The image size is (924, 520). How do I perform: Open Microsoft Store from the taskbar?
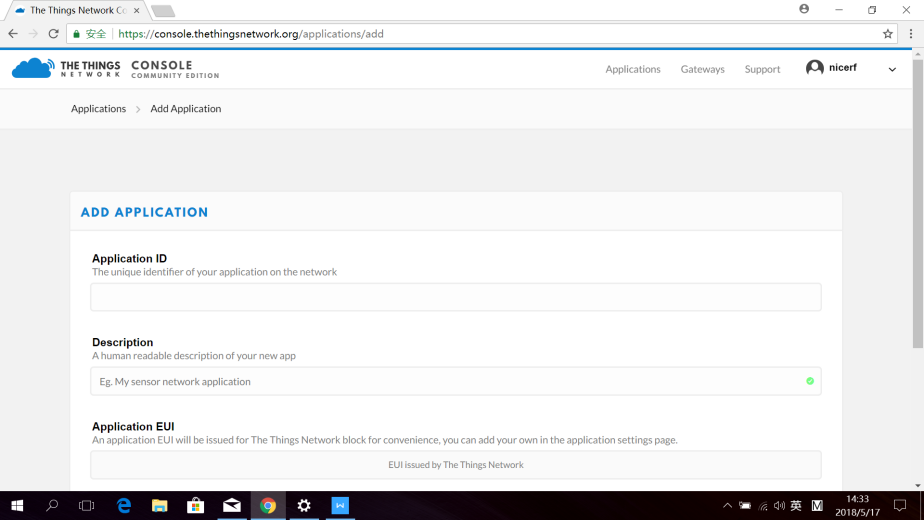tap(196, 506)
